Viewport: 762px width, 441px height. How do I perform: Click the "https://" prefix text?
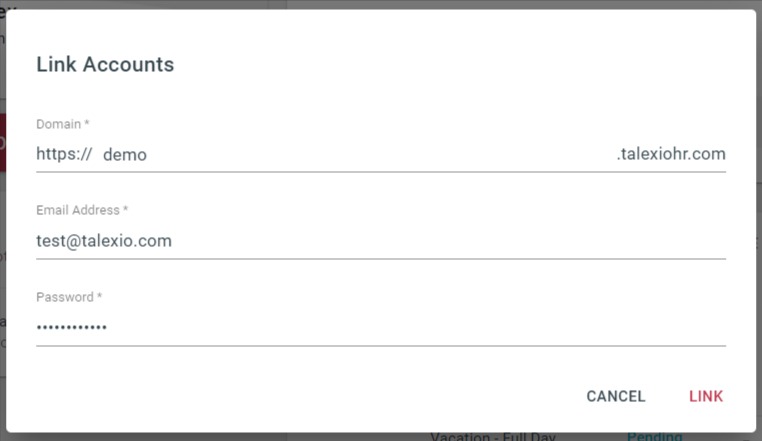click(64, 154)
